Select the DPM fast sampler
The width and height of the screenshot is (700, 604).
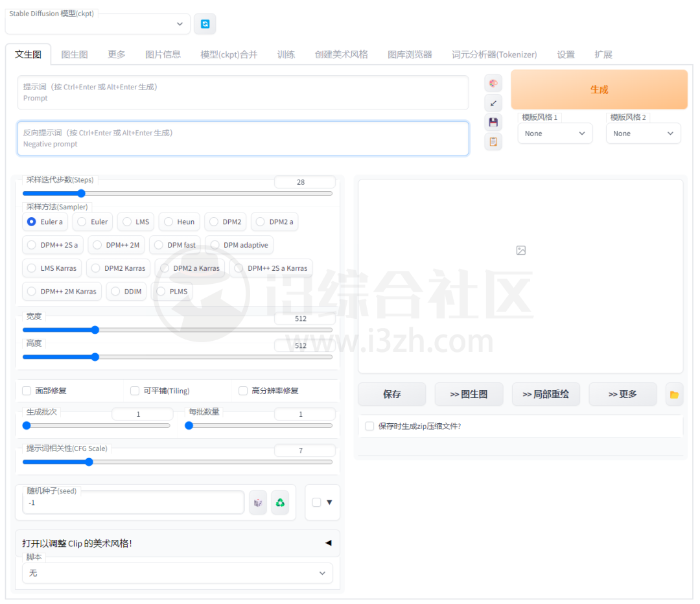click(174, 245)
